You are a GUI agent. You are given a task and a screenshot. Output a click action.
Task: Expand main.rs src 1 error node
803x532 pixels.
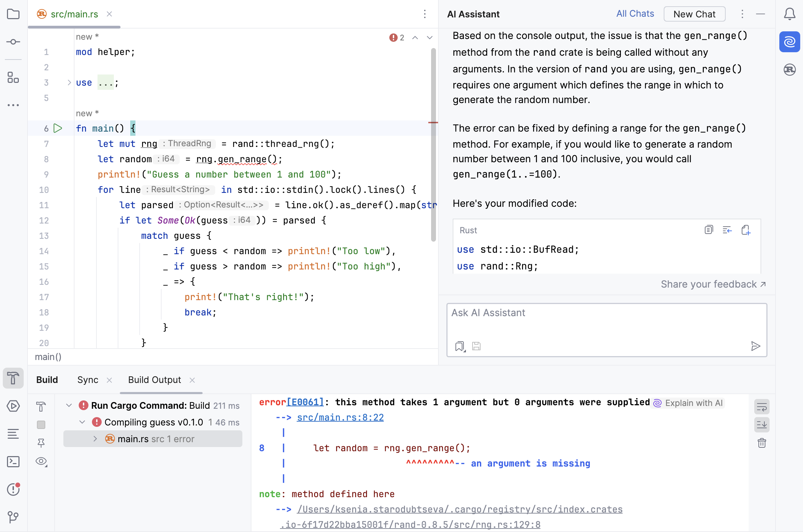(95, 439)
